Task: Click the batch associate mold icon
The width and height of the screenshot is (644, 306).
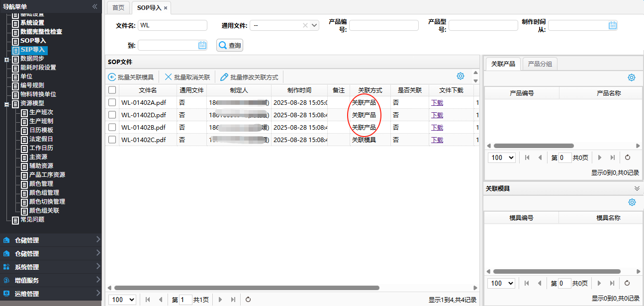Action: point(112,77)
